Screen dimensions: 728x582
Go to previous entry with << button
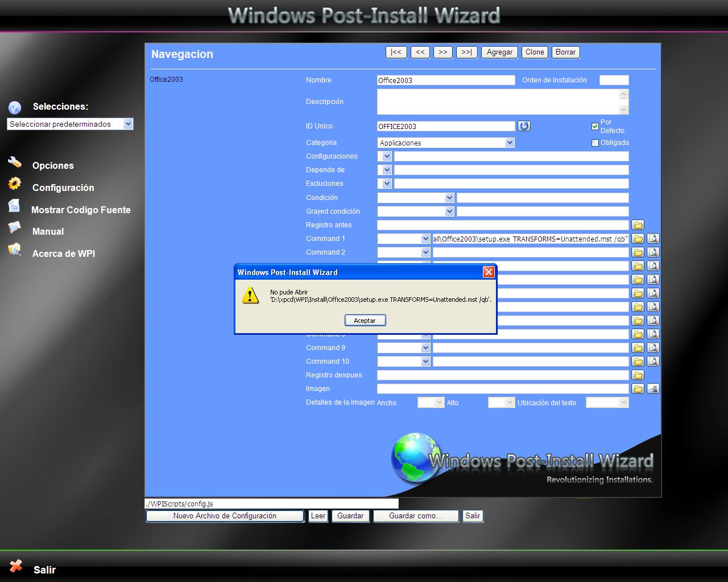click(x=420, y=52)
